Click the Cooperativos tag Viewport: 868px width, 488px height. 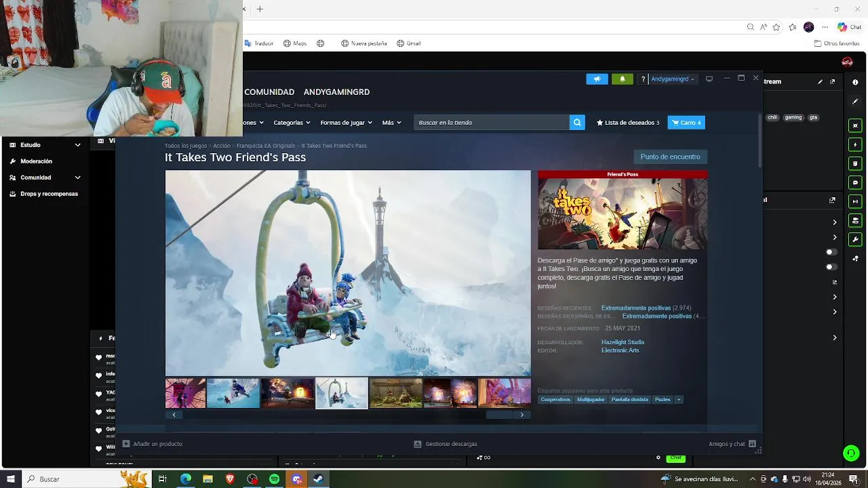click(555, 400)
